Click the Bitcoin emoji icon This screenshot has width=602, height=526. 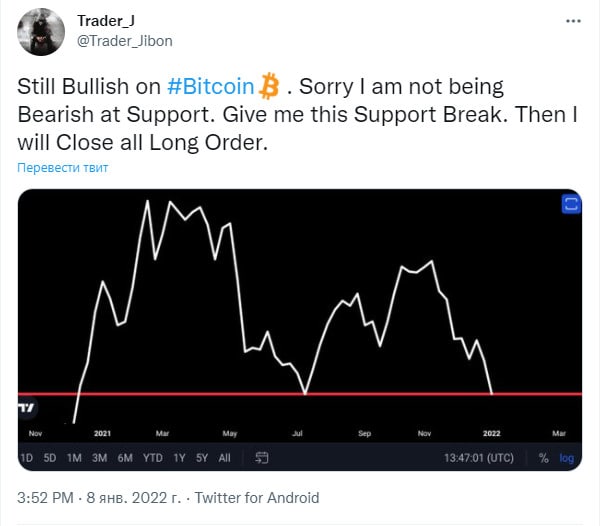coord(268,87)
